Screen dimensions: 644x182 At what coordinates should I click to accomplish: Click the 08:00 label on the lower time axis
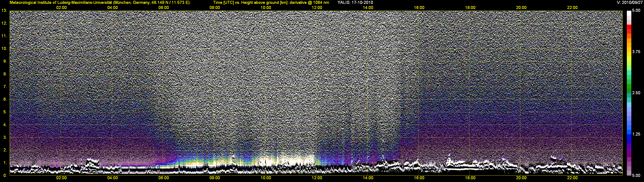coord(215,178)
